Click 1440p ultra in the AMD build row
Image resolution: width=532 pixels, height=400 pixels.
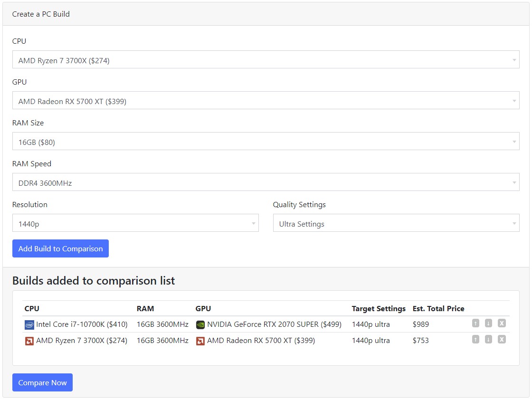[x=370, y=340]
